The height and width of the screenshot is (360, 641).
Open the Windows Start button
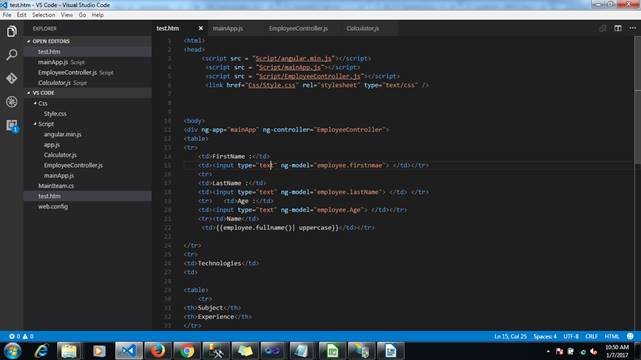[12, 351]
